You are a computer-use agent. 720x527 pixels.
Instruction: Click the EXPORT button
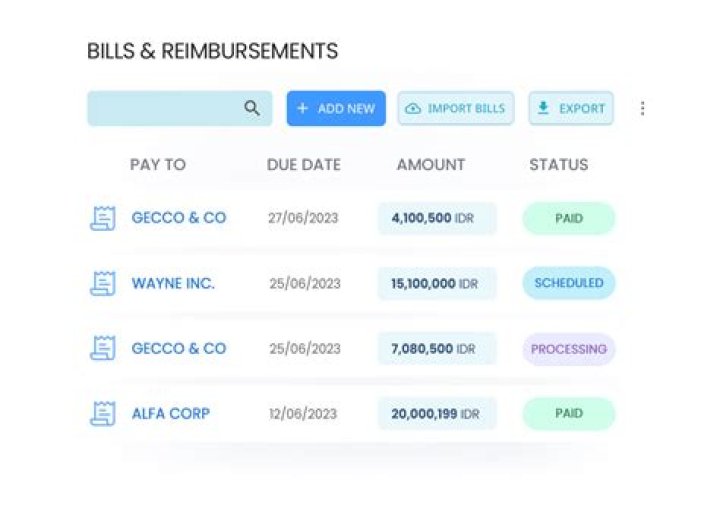(571, 108)
